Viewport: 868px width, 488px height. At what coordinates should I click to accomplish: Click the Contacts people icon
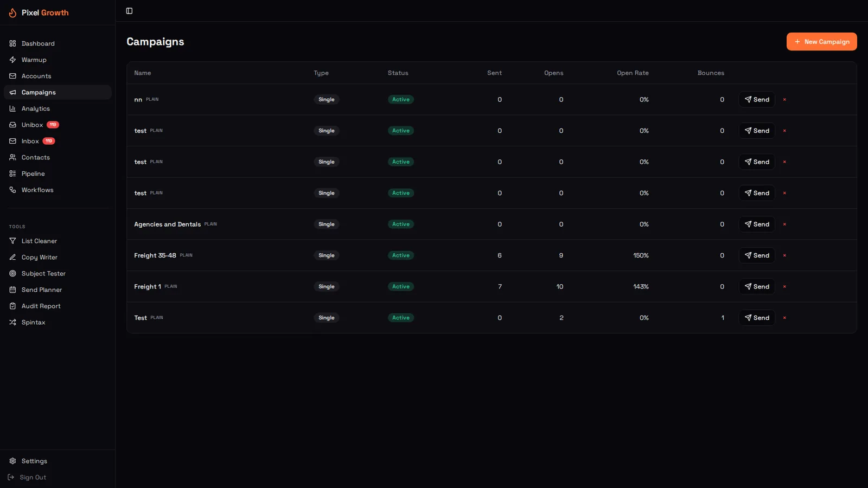tap(12, 157)
